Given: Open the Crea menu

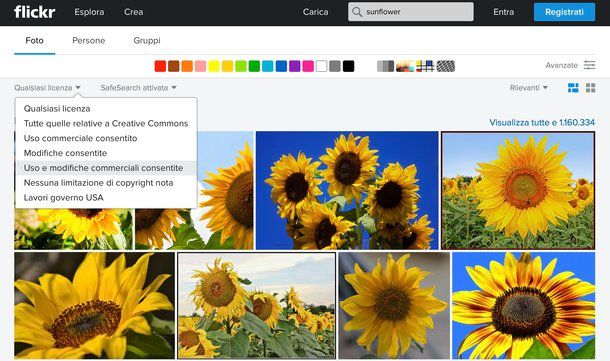Looking at the screenshot, I should [133, 12].
